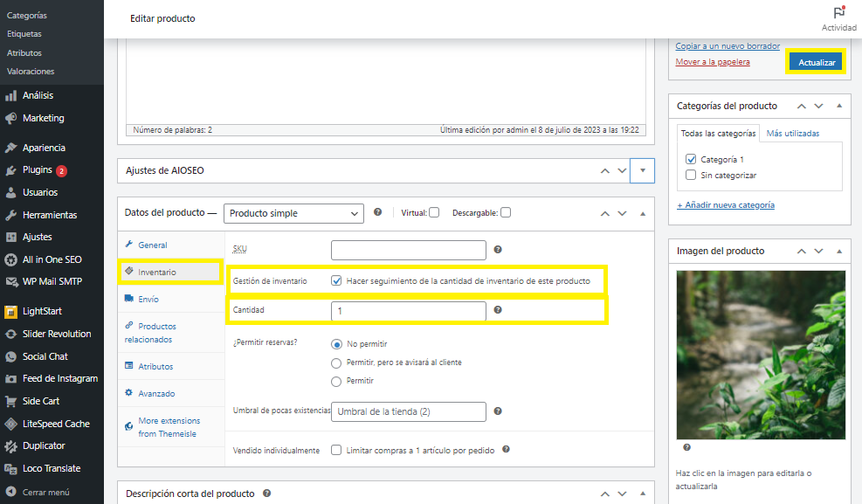Viewport: 862px width, 504px height.
Task: Toggle the inventory tracking checkbox
Action: (336, 281)
